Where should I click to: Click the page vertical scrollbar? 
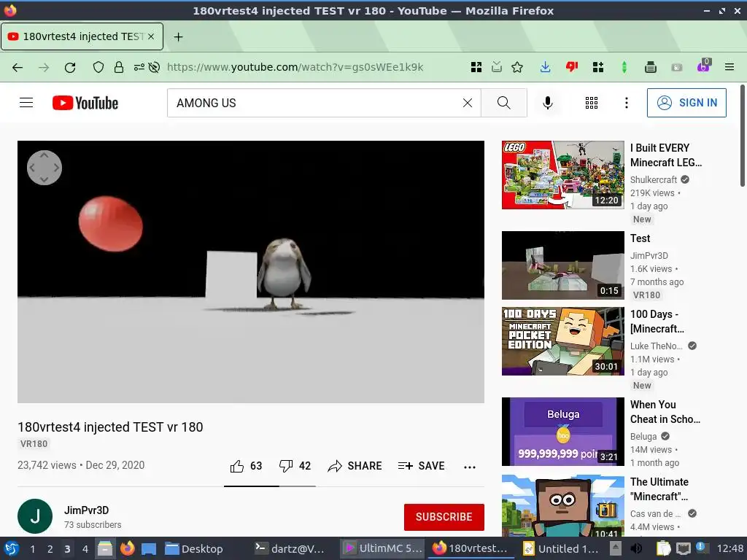point(743,136)
